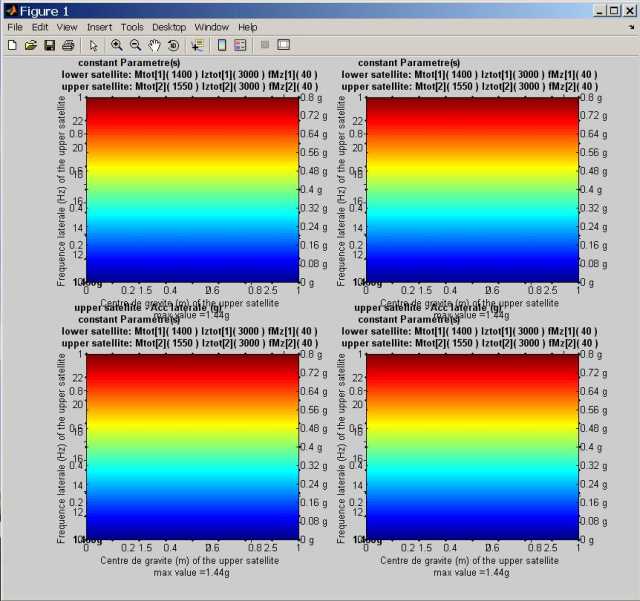
Task: Print the figure using printer icon
Action: (x=67, y=45)
